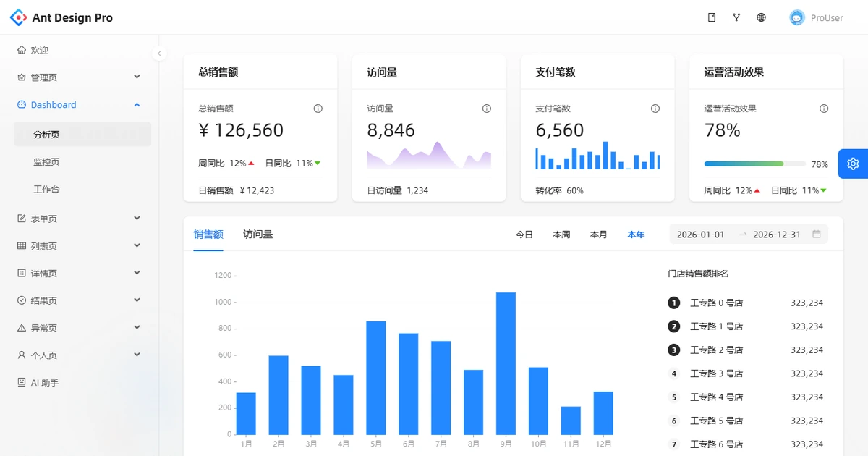Open the documentation icon in the header
This screenshot has width=868, height=456.
[712, 17]
